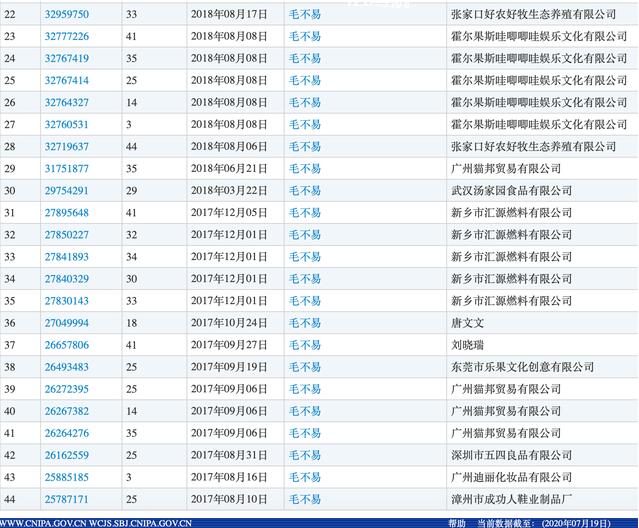Open record 31751877 from 广州猫邦贸易

click(x=67, y=169)
